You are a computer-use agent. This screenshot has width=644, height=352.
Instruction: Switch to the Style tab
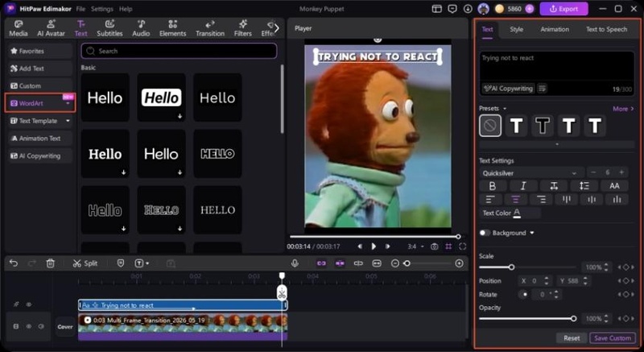[x=516, y=29]
